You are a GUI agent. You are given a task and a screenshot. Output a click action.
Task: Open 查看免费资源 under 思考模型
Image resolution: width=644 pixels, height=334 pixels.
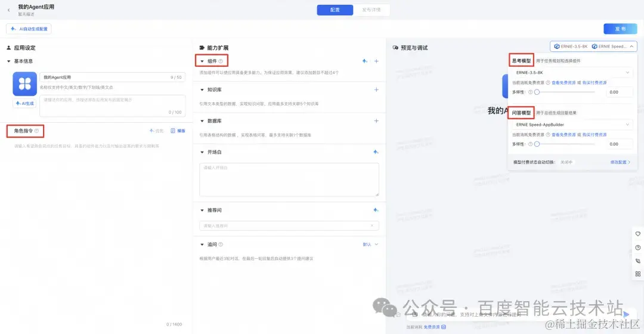(563, 82)
